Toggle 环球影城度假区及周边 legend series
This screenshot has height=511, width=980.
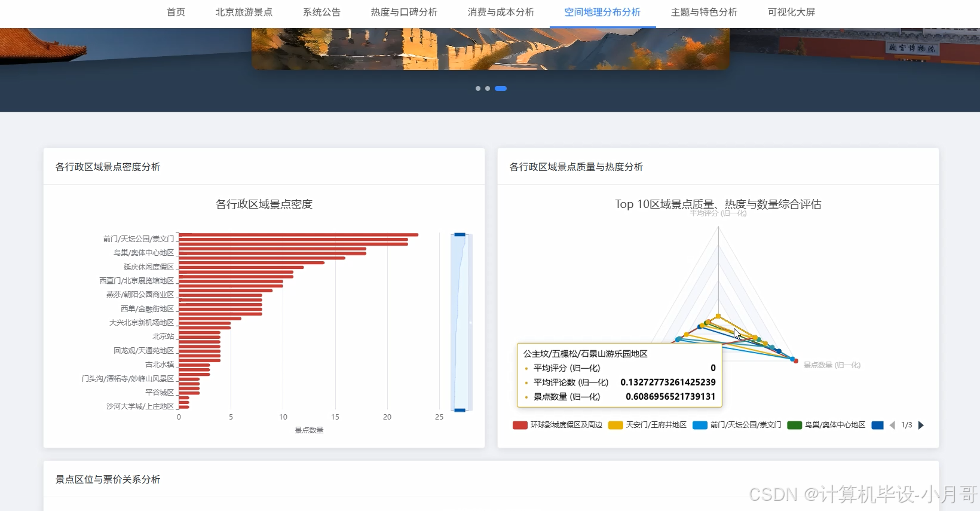pos(558,425)
